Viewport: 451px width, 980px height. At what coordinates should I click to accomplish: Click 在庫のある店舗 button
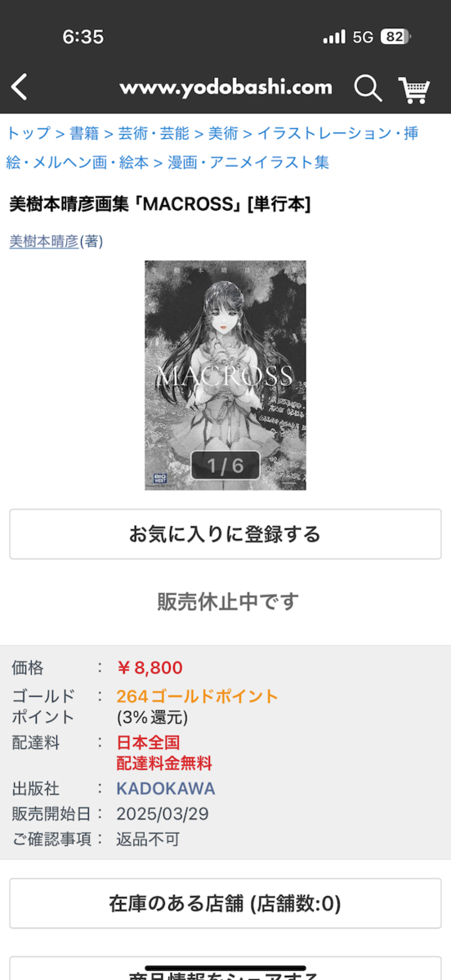coord(225,903)
